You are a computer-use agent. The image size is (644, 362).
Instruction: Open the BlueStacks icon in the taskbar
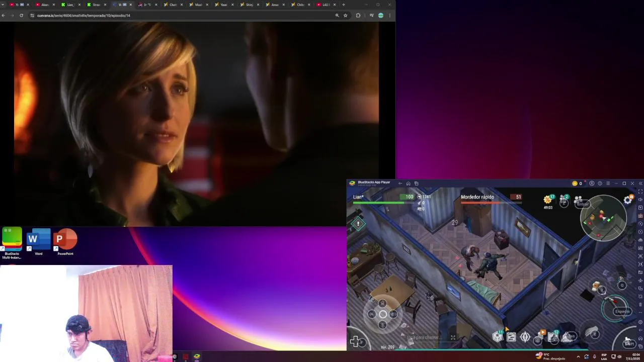pos(197,356)
